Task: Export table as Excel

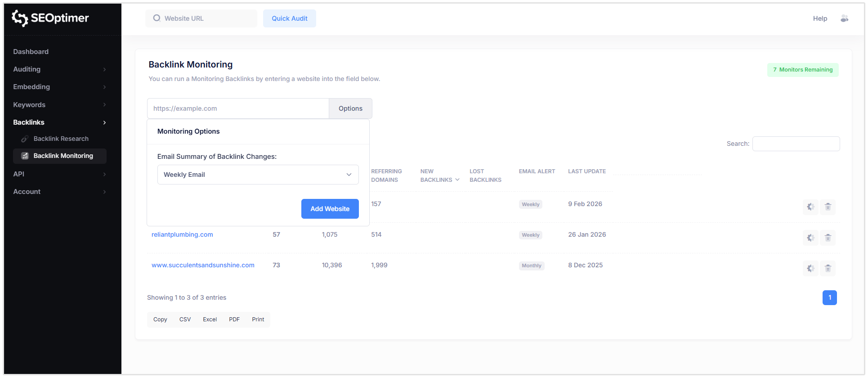Action: pyautogui.click(x=210, y=319)
